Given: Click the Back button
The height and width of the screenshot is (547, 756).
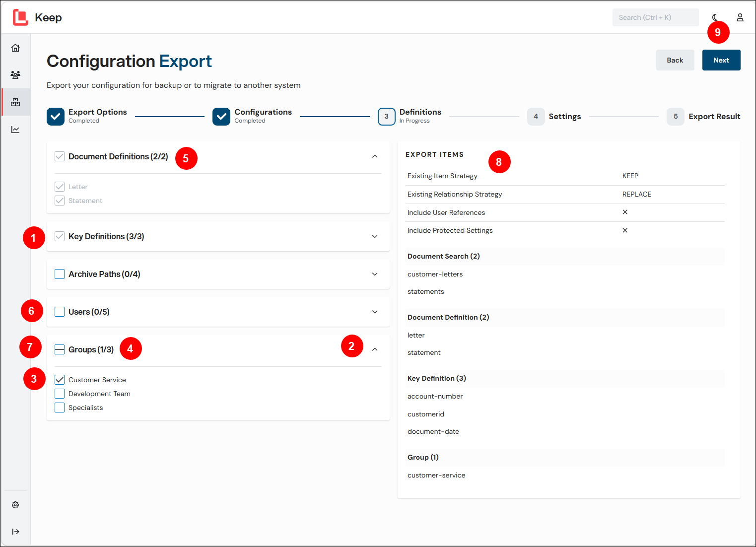Looking at the screenshot, I should (x=675, y=60).
